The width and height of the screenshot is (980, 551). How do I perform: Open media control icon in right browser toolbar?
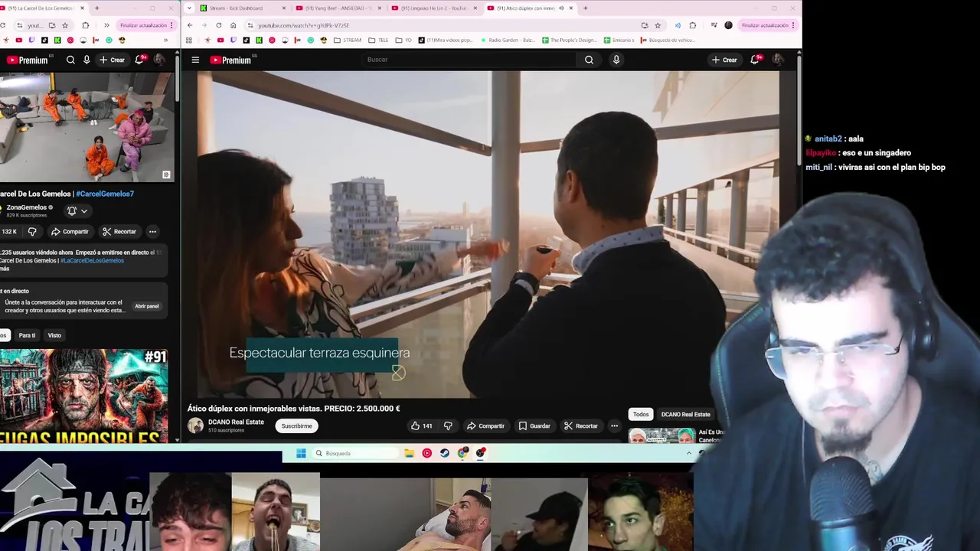714,25
